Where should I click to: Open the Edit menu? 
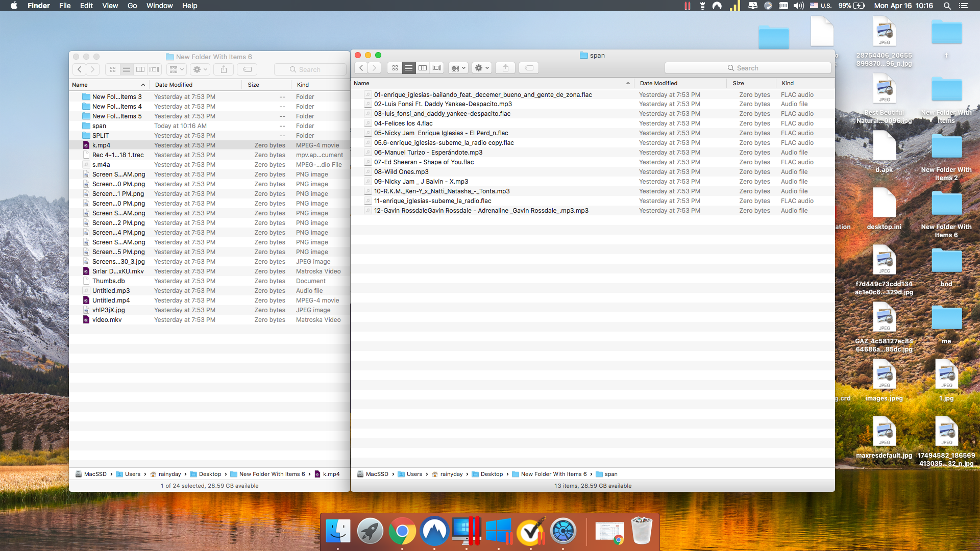point(86,6)
